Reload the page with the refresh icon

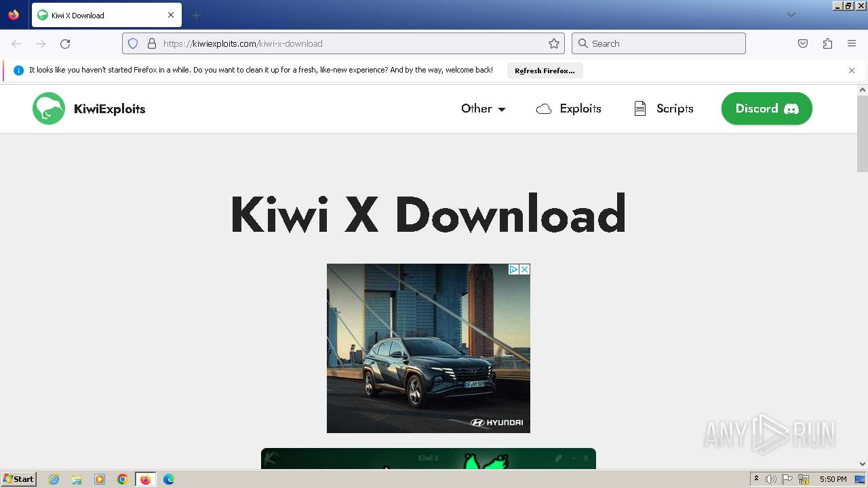(x=65, y=43)
